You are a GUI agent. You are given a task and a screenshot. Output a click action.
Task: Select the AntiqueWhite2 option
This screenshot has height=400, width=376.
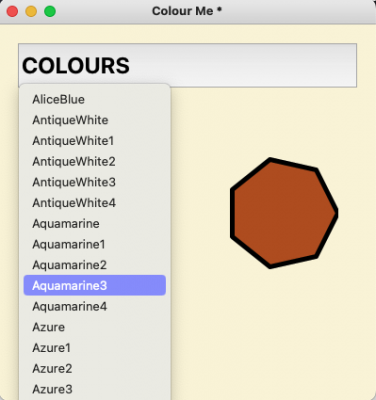(x=95, y=161)
